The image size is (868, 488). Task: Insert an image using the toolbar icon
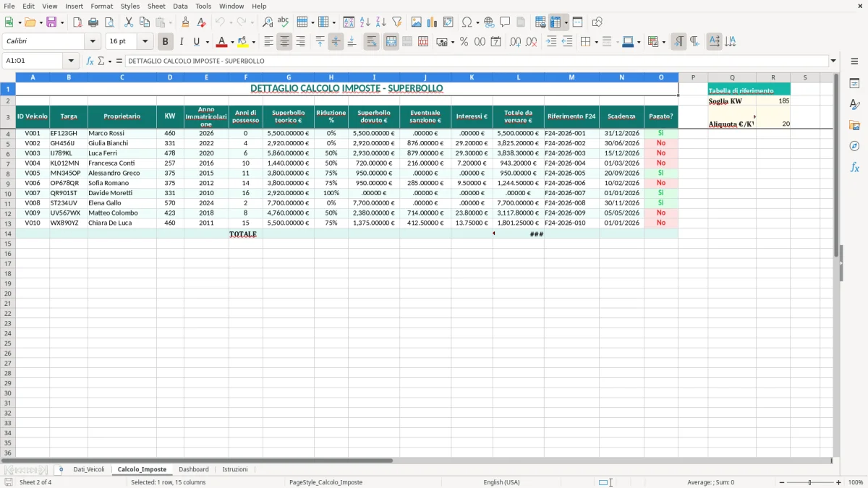417,22
